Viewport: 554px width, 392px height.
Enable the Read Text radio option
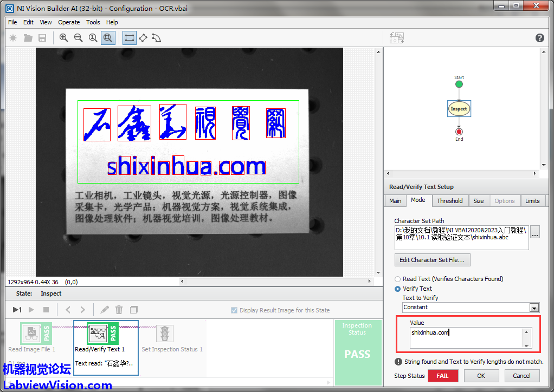(398, 279)
